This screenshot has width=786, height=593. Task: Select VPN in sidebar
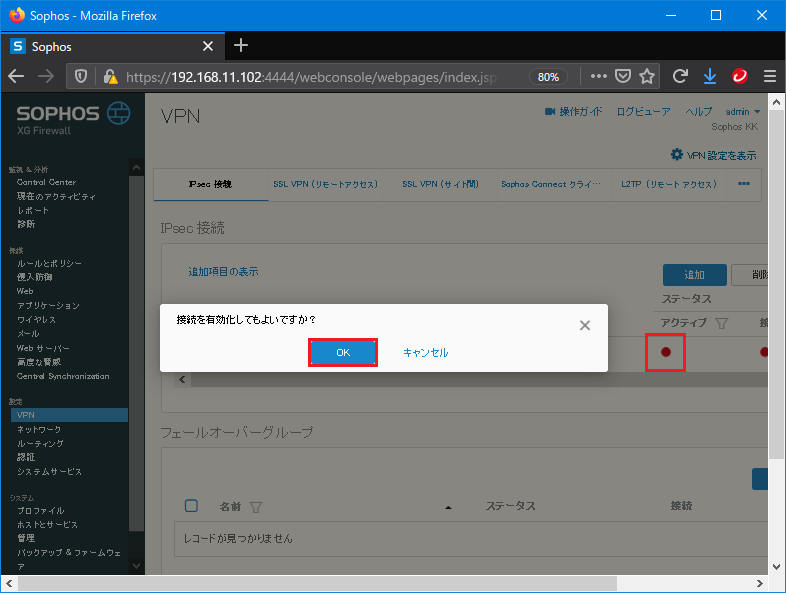pos(69,415)
